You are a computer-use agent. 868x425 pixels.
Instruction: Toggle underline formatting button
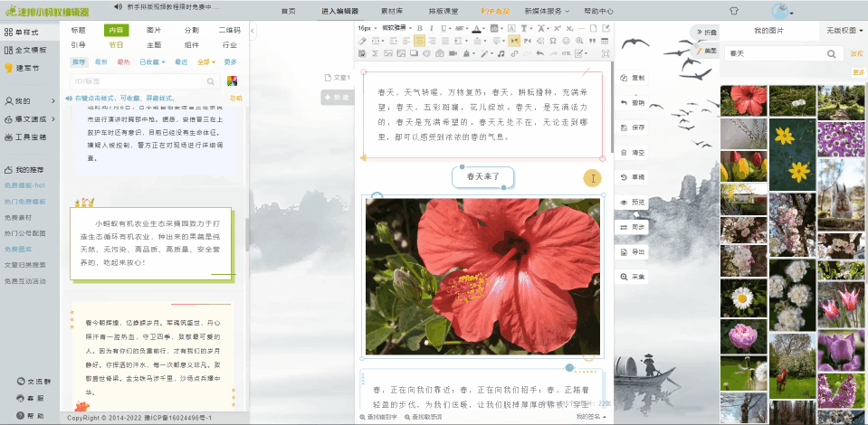click(x=444, y=28)
